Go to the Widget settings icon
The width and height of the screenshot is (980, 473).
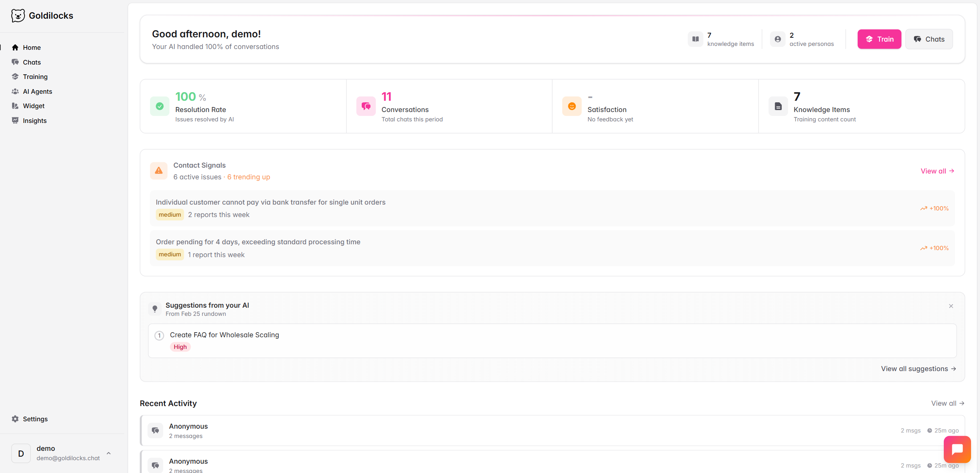pos(15,105)
